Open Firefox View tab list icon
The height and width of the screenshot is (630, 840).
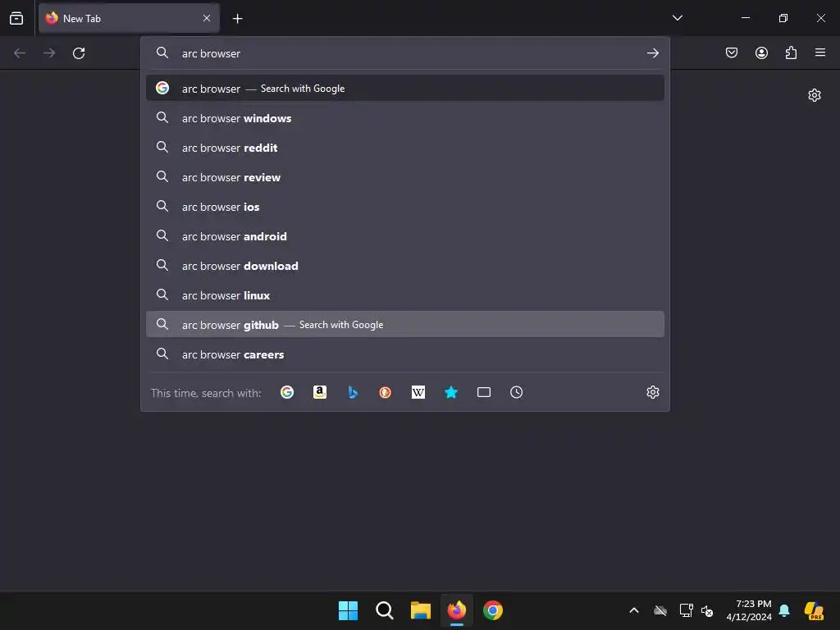(16, 18)
